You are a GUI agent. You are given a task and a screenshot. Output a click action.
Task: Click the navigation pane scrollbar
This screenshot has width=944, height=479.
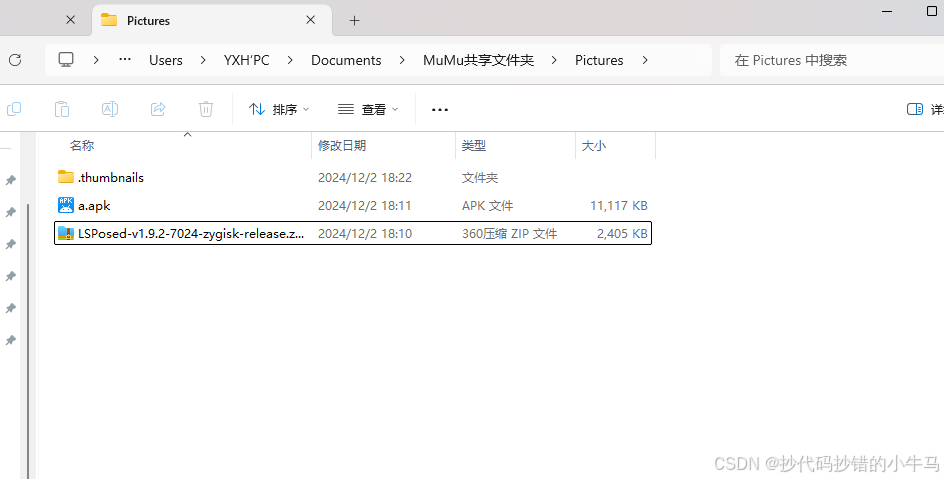coord(28,340)
